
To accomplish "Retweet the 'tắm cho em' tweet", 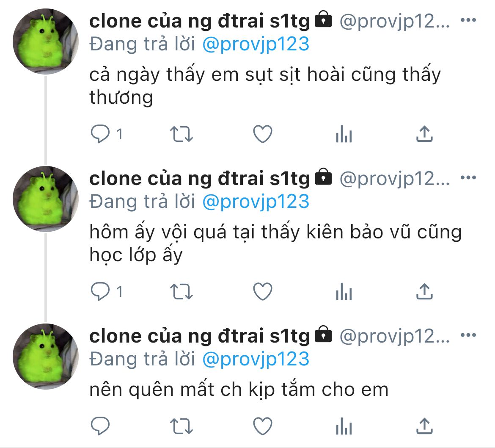I will pyautogui.click(x=181, y=426).
